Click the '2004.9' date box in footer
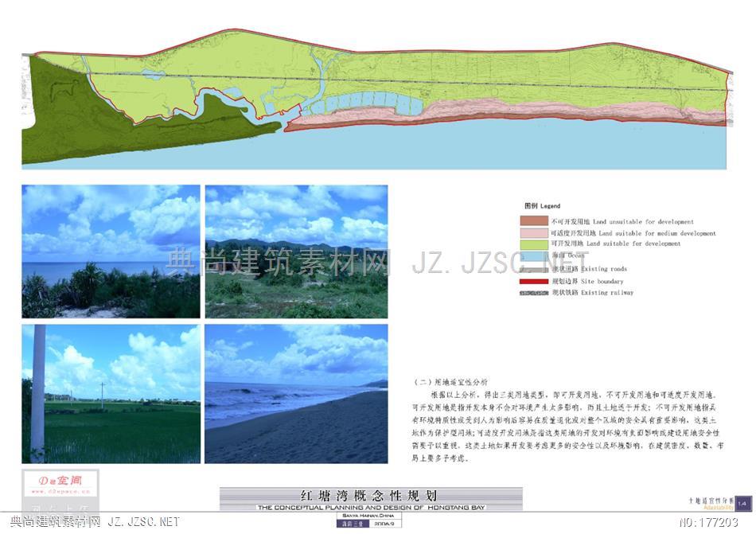 click(x=385, y=524)
